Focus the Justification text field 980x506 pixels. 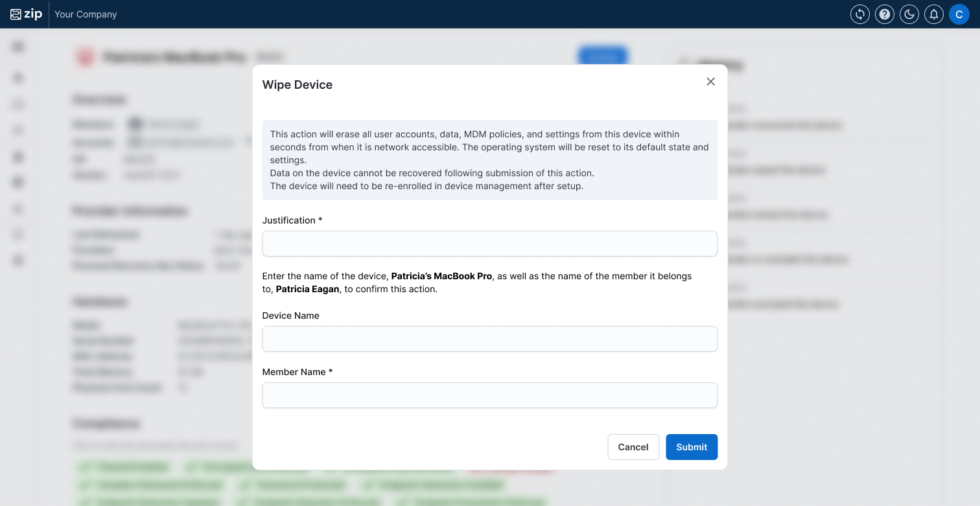(x=489, y=244)
